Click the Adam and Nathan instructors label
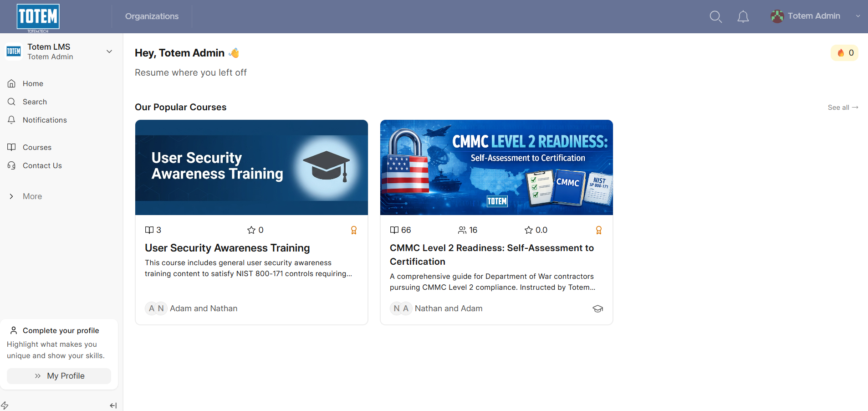 (x=204, y=308)
